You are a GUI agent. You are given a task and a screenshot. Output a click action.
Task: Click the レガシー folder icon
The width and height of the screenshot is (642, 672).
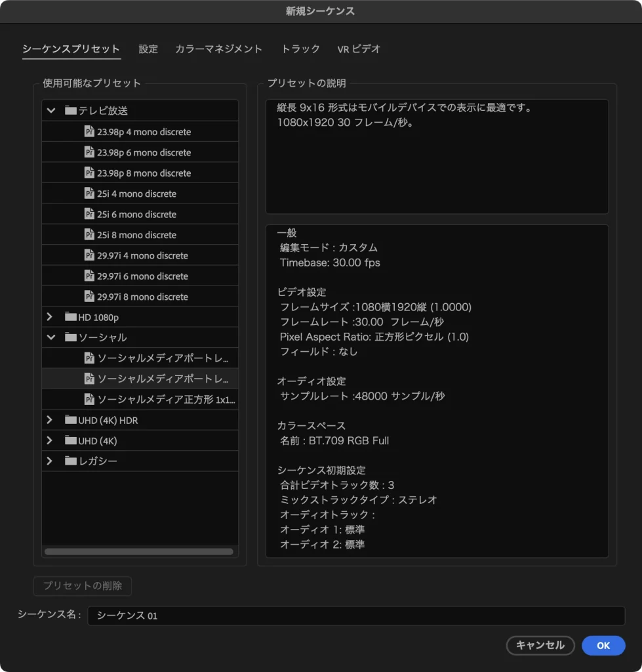click(x=71, y=461)
